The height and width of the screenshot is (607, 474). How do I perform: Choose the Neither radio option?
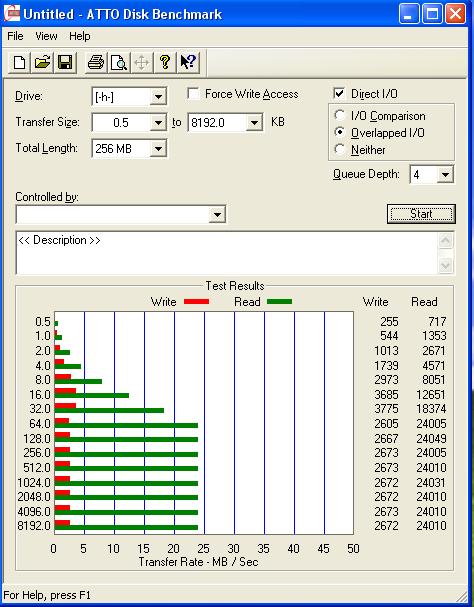[340, 149]
